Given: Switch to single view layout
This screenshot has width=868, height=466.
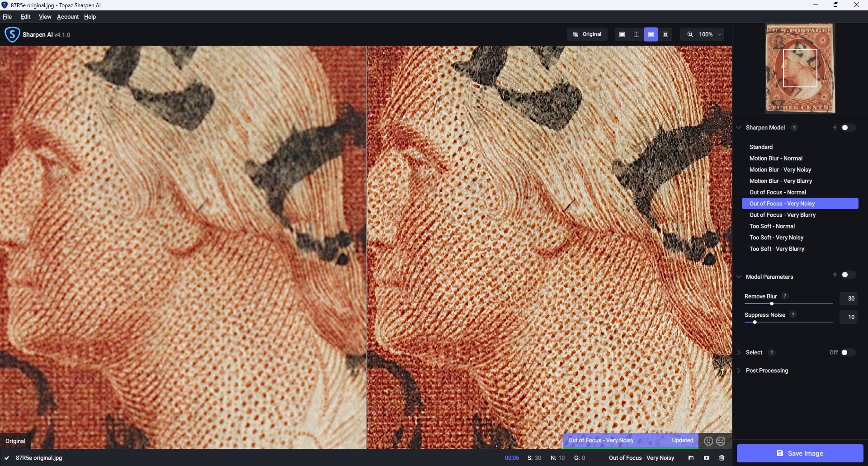Looking at the screenshot, I should (622, 34).
